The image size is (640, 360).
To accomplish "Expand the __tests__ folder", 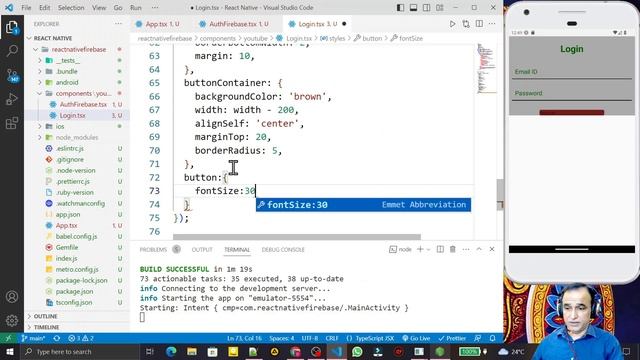I will tap(78, 60).
